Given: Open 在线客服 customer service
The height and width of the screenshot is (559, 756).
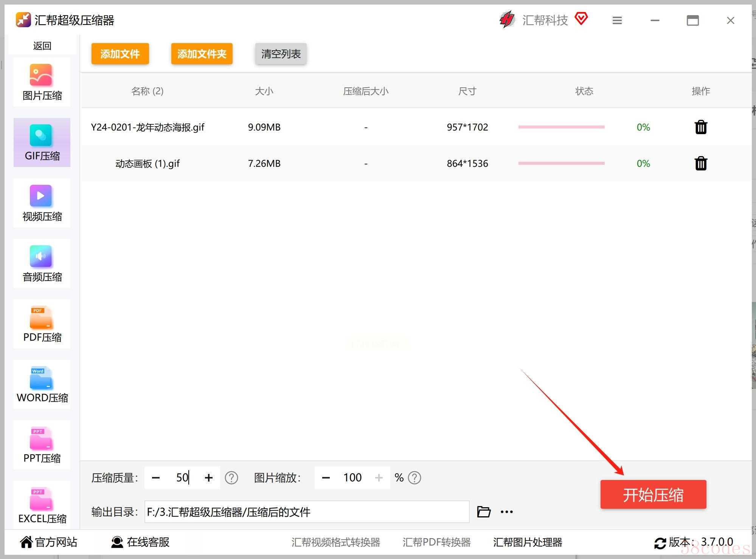Looking at the screenshot, I should (x=140, y=542).
